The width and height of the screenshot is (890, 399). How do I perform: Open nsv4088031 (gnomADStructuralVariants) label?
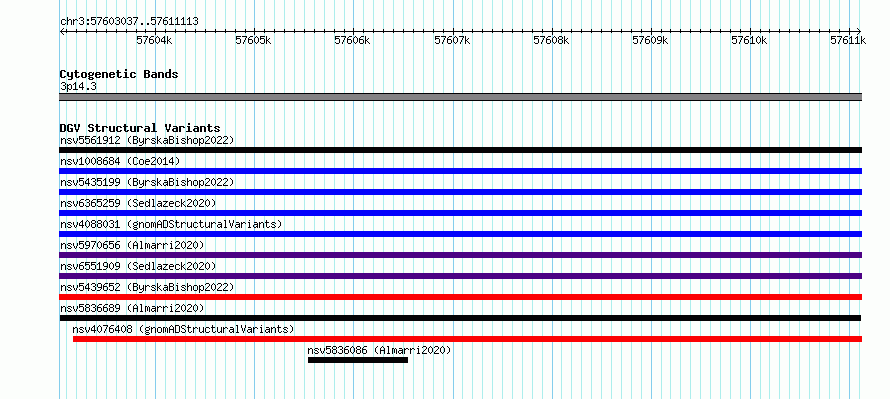[x=171, y=224]
